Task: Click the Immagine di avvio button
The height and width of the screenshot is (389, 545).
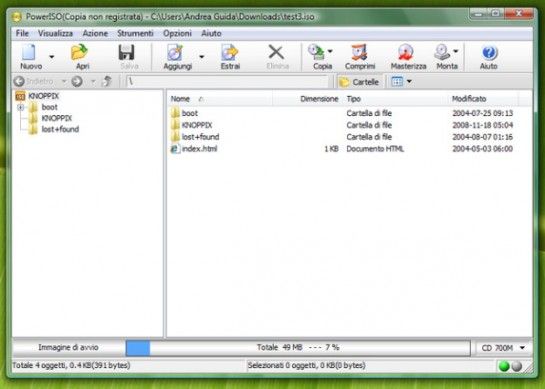Action: coord(68,347)
